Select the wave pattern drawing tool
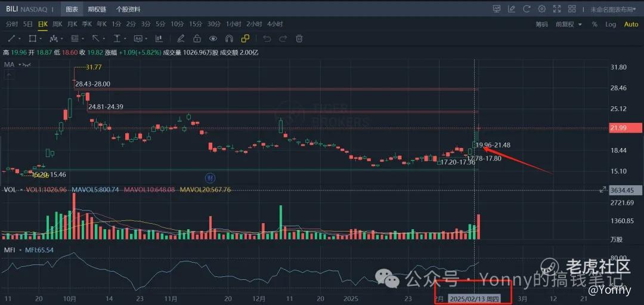The width and height of the screenshot is (644, 305). point(54,39)
